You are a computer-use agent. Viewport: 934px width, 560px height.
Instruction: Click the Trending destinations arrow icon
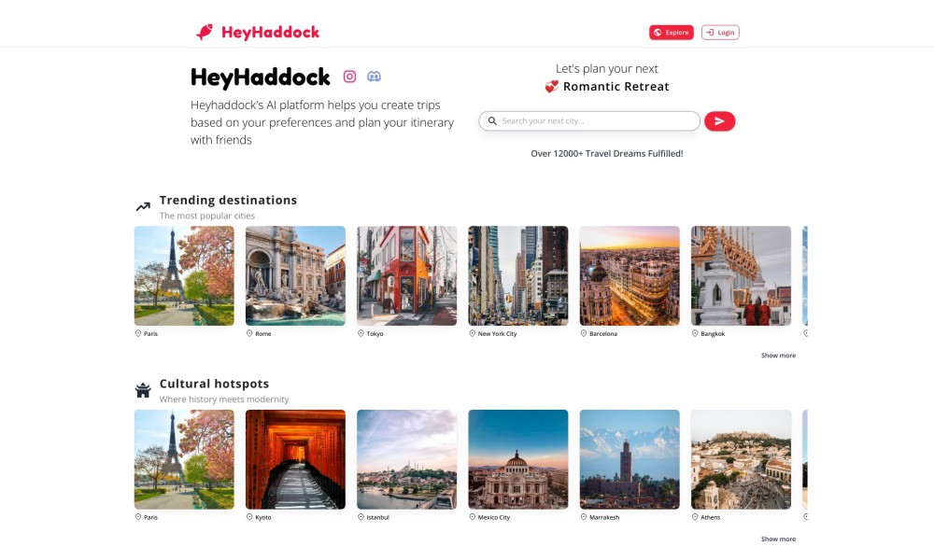pos(143,206)
